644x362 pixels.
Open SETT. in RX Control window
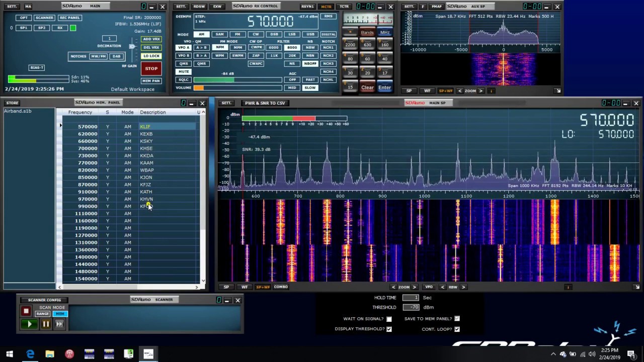(181, 7)
